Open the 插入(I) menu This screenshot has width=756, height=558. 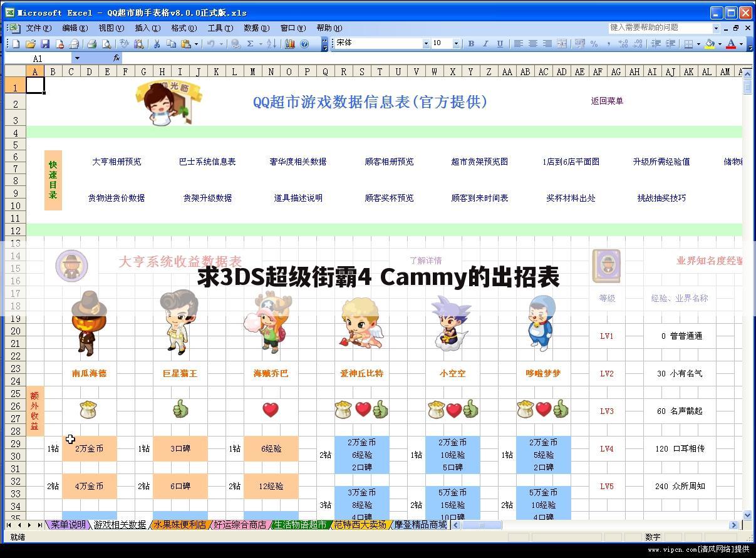(147, 28)
